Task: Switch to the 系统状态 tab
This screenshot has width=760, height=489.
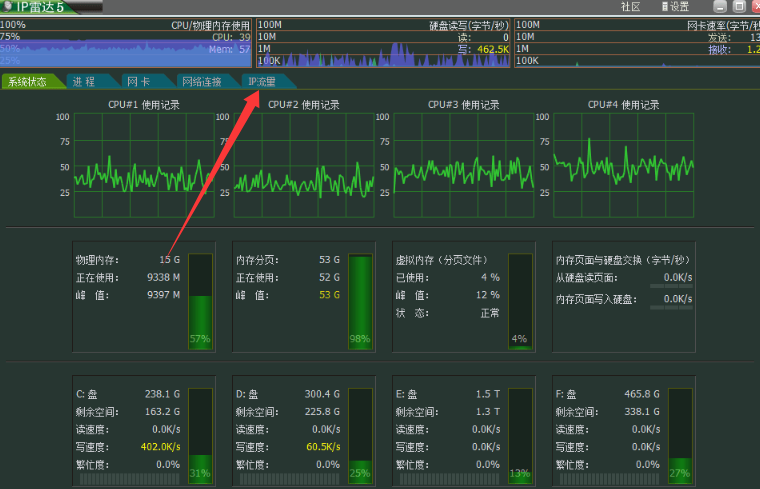Action: tap(27, 82)
